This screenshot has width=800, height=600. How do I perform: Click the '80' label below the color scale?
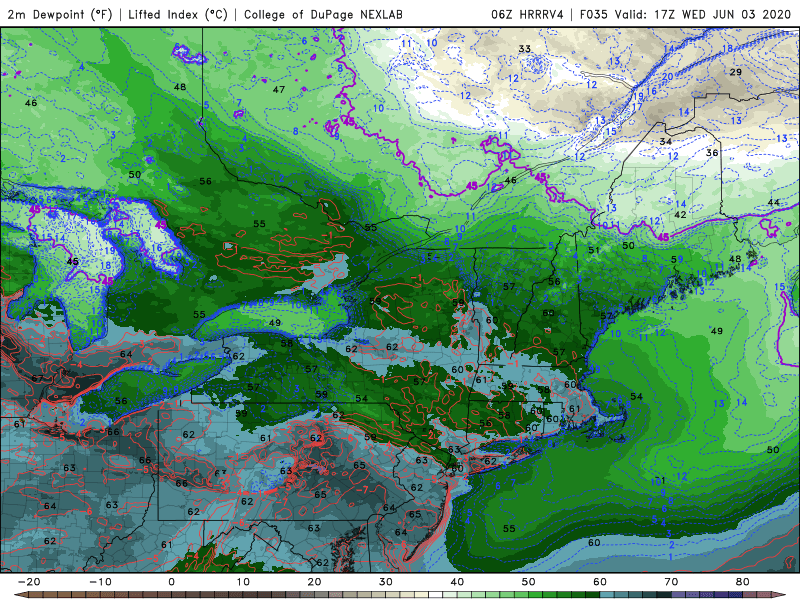743,582
